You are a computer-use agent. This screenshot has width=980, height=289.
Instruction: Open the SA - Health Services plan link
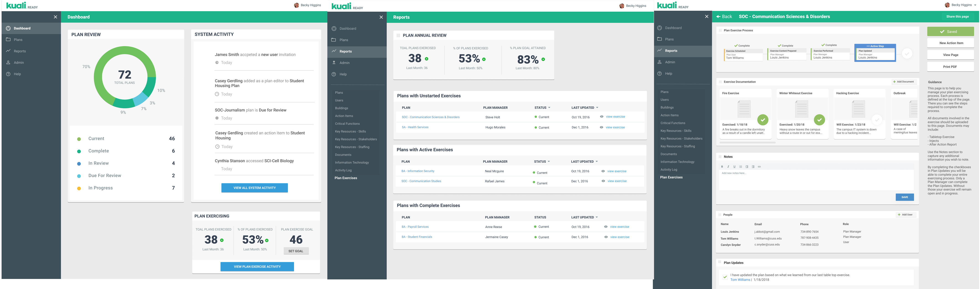click(x=415, y=127)
